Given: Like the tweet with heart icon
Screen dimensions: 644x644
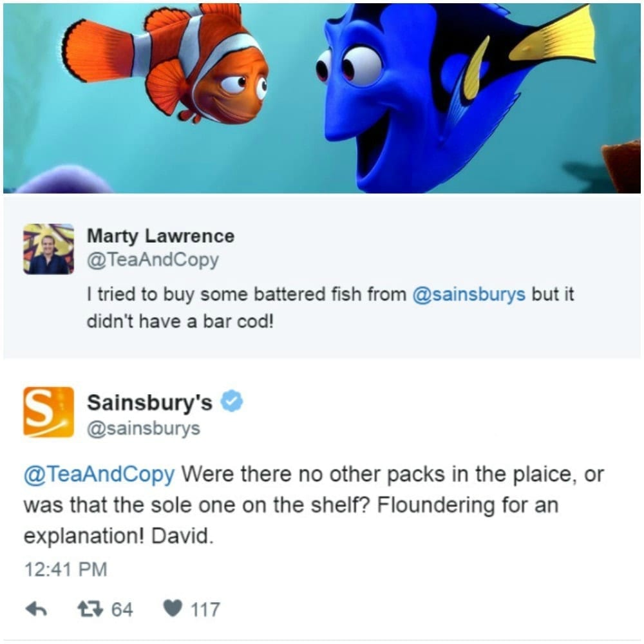Looking at the screenshot, I should pyautogui.click(x=173, y=609).
